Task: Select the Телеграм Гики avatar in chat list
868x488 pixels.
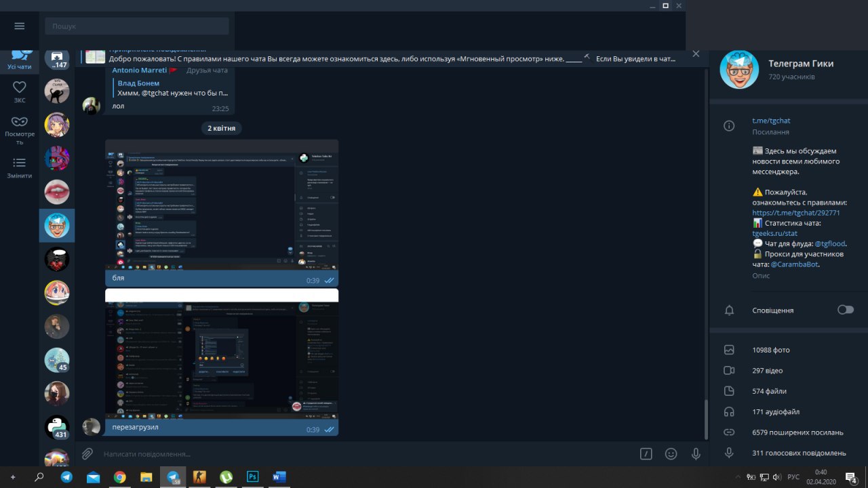Action: pos(57,226)
